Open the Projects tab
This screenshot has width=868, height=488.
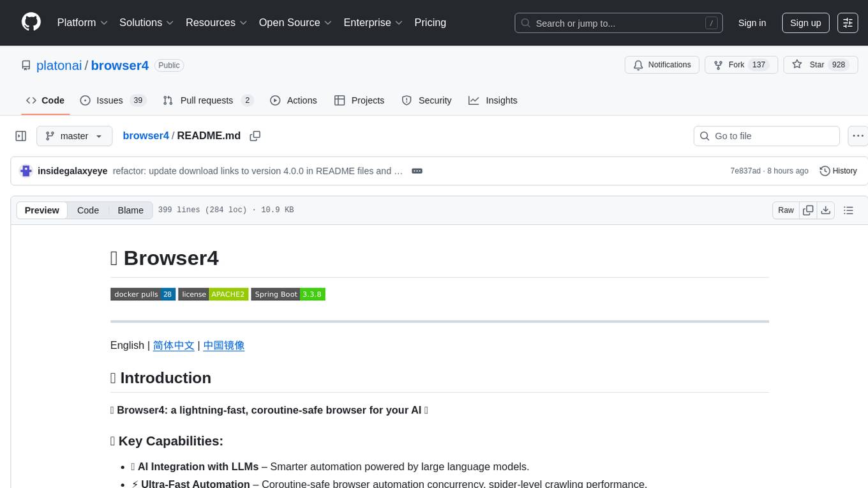tap(359, 100)
